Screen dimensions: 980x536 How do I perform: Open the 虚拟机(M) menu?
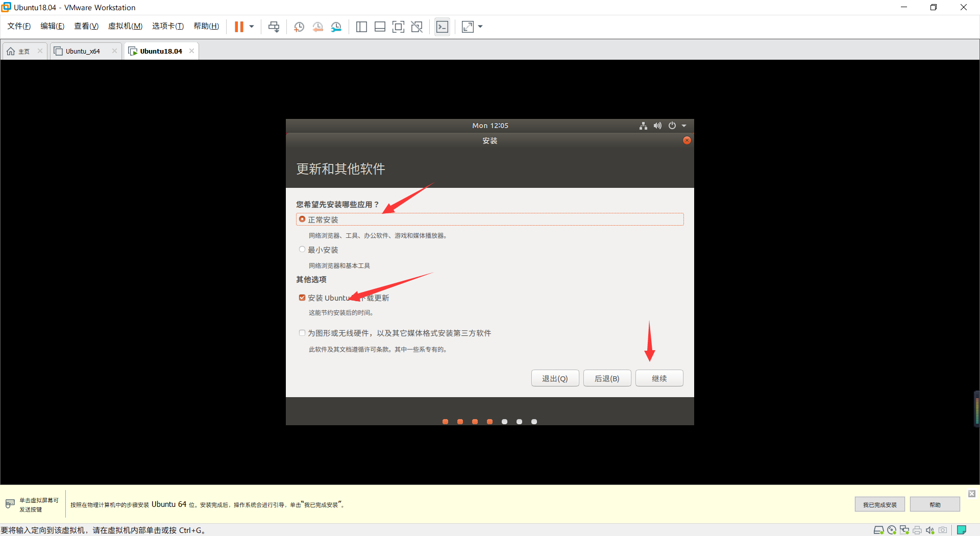[125, 26]
